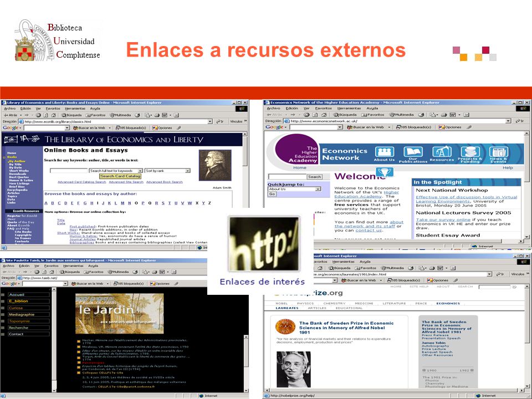Click the Resources oil-rig icon

(442, 151)
